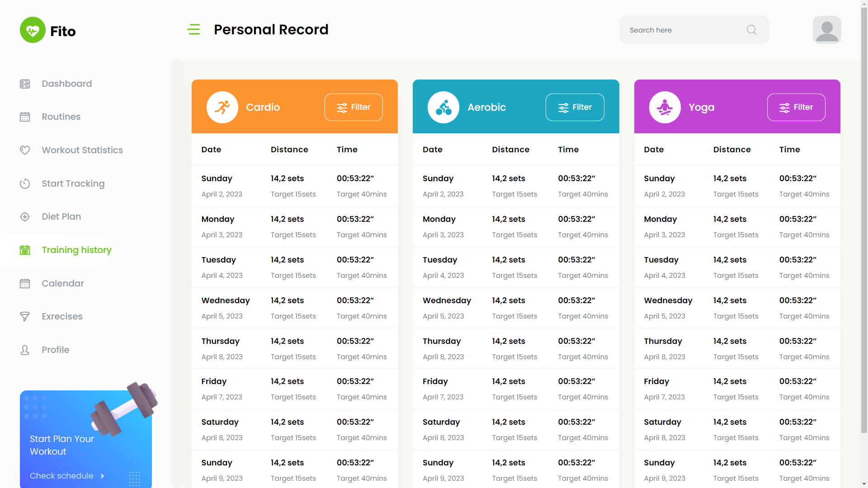Open the Diet Plan menu item
Viewport: 868px width, 488px height.
coord(61,216)
